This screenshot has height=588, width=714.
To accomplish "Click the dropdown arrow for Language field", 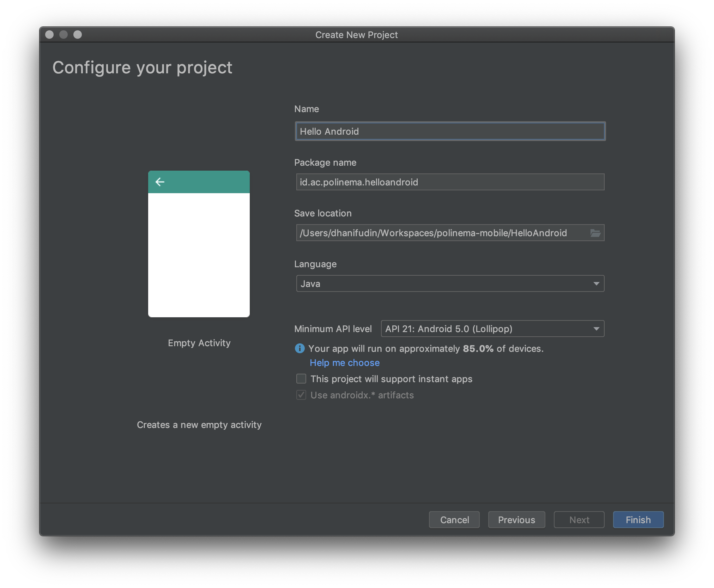I will click(x=596, y=283).
